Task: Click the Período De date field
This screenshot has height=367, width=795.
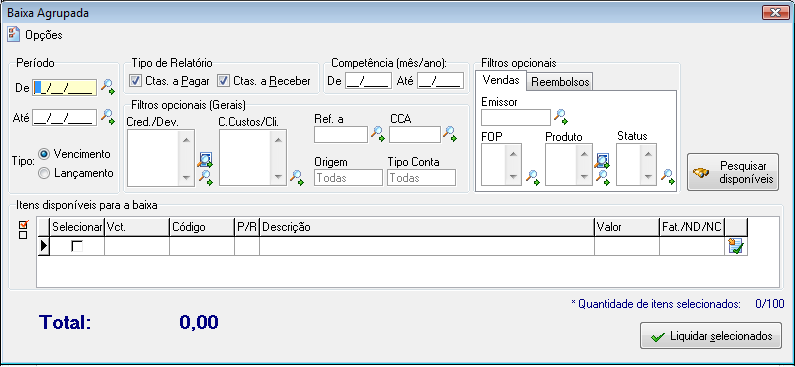Action: tap(64, 87)
